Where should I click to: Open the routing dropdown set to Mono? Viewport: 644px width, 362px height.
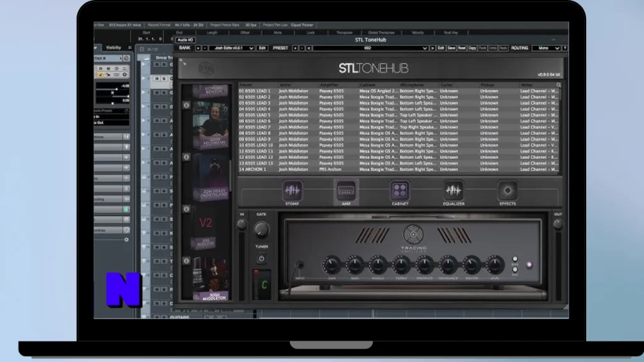pyautogui.click(x=546, y=48)
